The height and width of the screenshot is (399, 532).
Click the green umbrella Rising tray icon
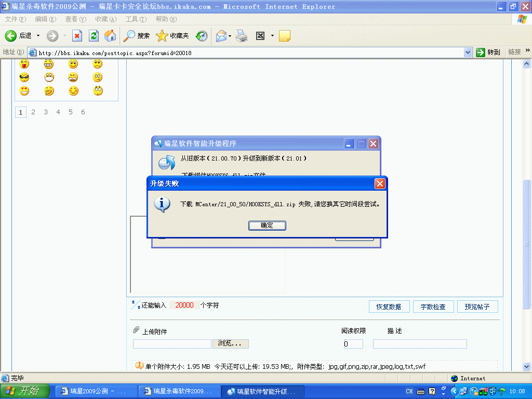pos(502,392)
